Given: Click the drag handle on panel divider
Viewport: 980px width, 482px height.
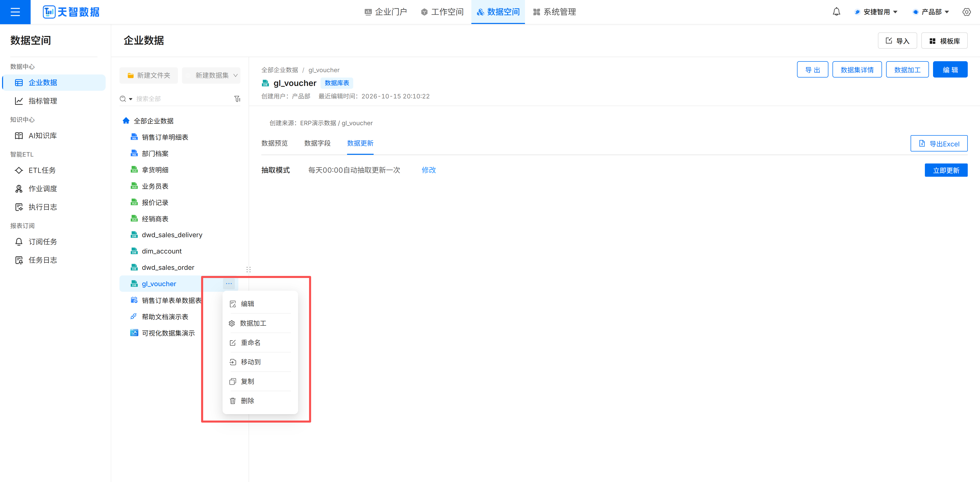Looking at the screenshot, I should (x=248, y=270).
